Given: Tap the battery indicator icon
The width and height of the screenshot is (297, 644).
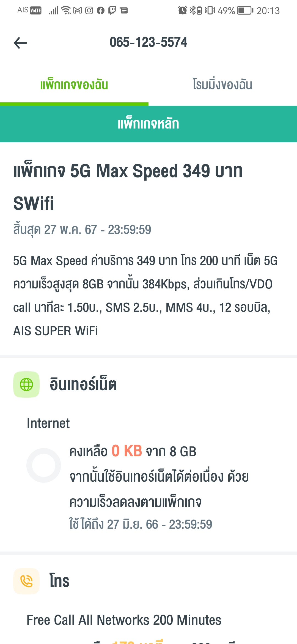Looking at the screenshot, I should tap(245, 10).
